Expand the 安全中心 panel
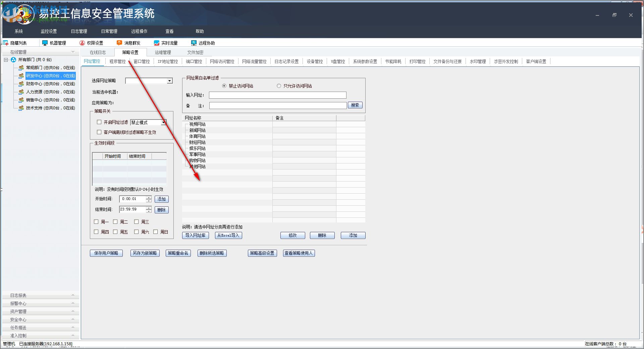 point(73,319)
